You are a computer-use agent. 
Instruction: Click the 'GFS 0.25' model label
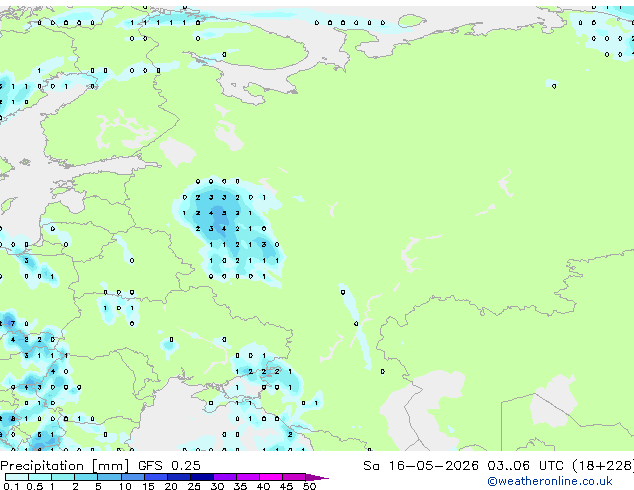169,466
